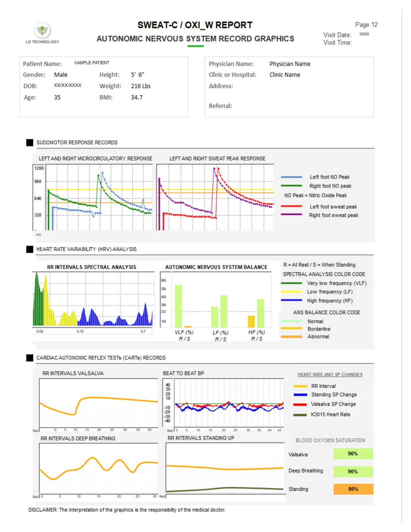Click the LF standing green bar

point(224,311)
